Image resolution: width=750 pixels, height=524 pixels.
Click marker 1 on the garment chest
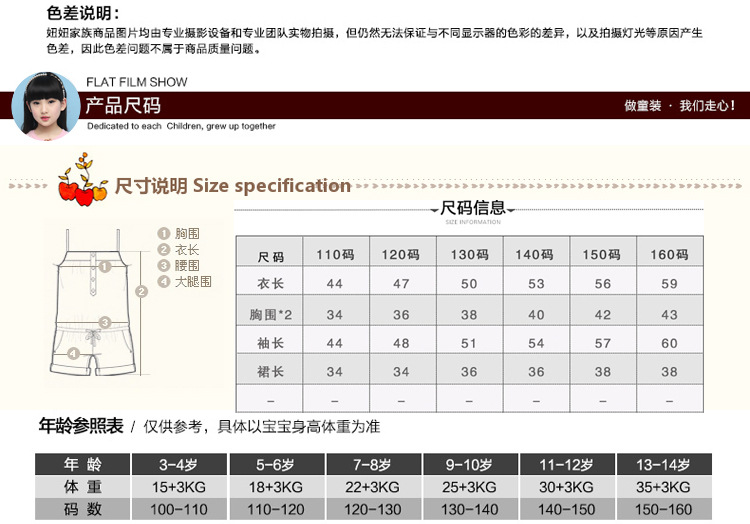105,266
